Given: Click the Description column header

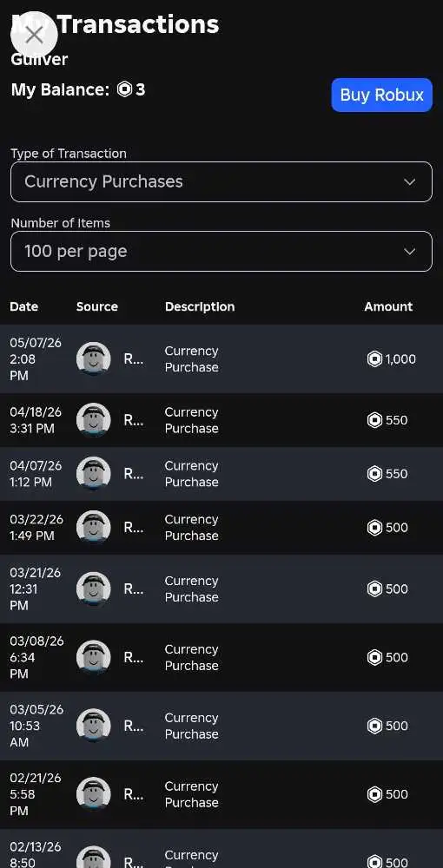Looking at the screenshot, I should pyautogui.click(x=200, y=306).
